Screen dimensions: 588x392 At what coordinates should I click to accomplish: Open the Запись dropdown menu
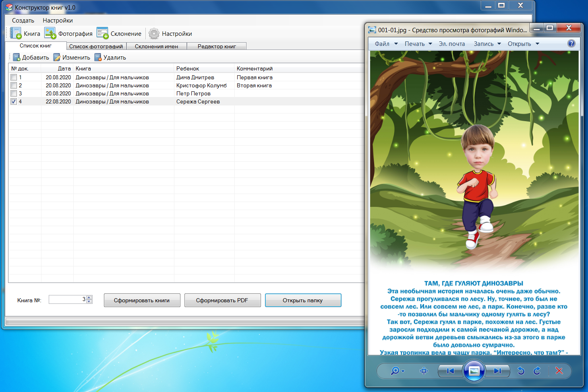click(x=487, y=43)
